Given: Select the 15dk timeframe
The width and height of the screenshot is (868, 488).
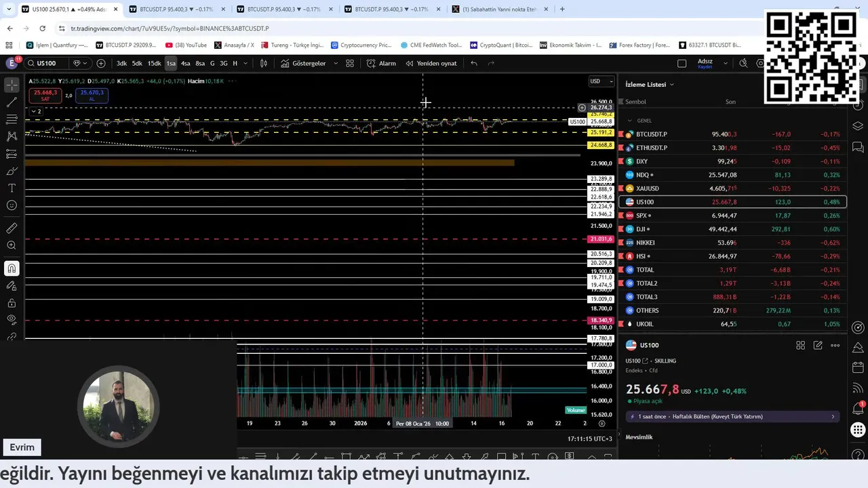Looking at the screenshot, I should [154, 63].
